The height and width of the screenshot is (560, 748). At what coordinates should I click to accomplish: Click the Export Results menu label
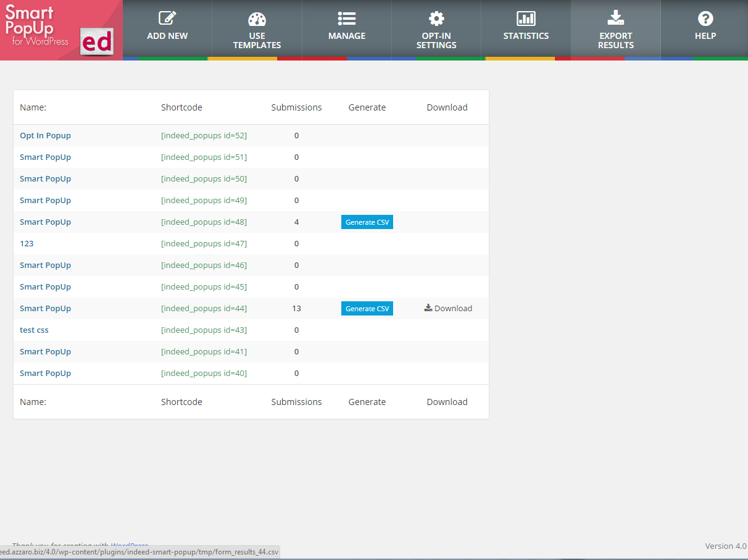click(x=615, y=41)
